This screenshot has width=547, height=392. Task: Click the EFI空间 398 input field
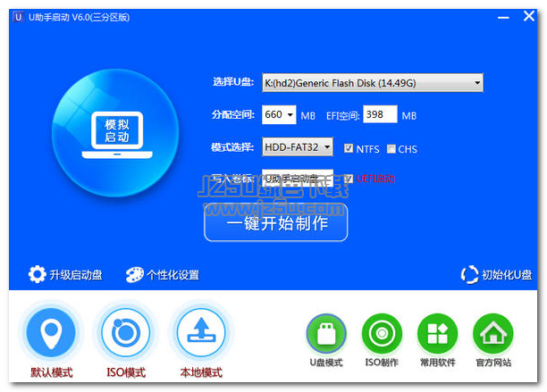click(380, 114)
